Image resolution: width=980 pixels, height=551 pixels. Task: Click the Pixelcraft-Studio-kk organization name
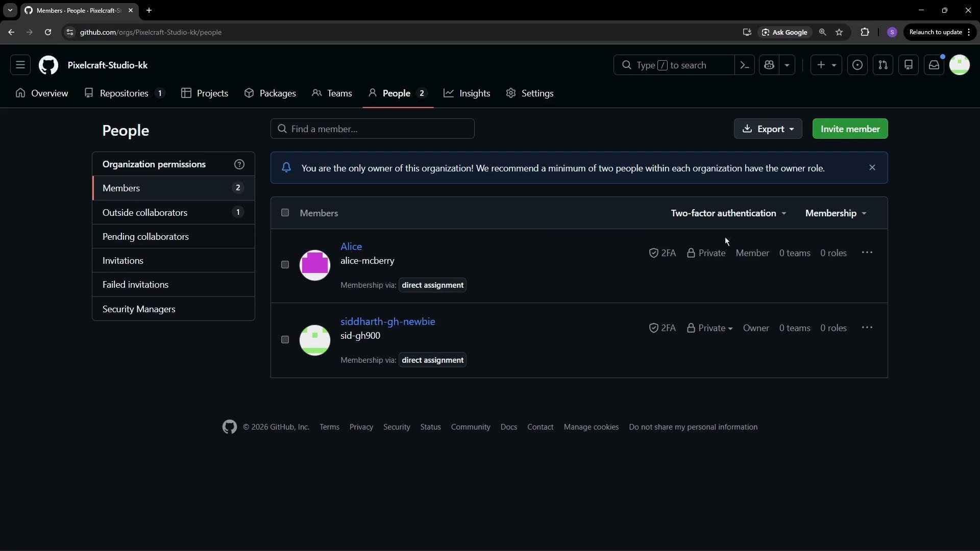click(108, 65)
